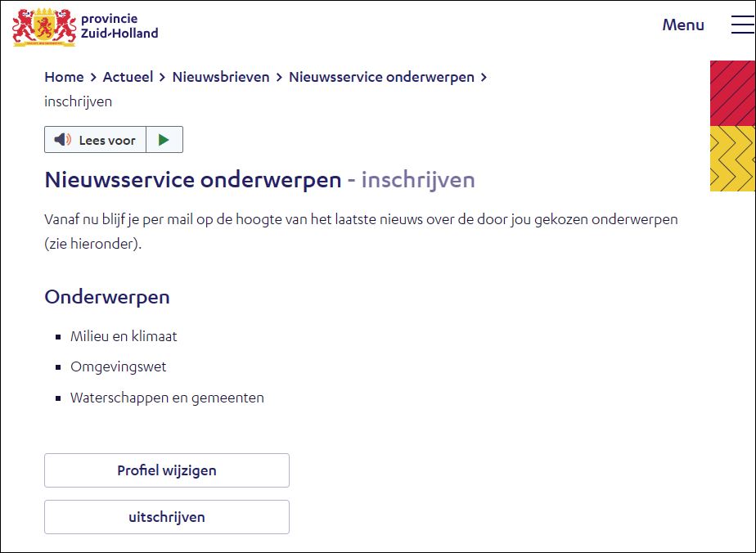Click the red striped decorative block
The height and width of the screenshot is (553, 756).
732,93
